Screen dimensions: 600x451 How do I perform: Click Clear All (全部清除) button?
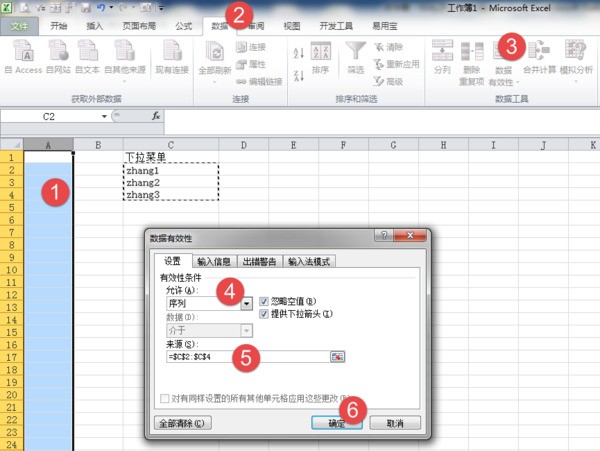coord(183,423)
